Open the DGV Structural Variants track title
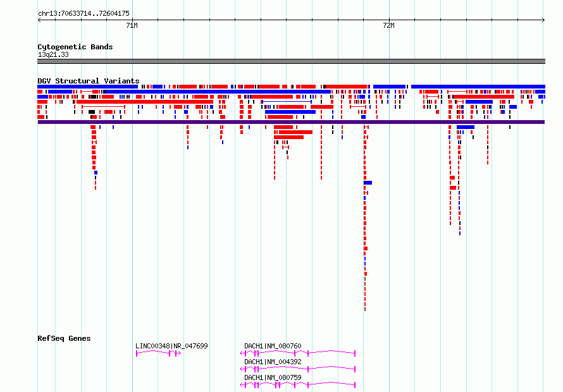This screenshot has height=392, width=563. pos(89,81)
